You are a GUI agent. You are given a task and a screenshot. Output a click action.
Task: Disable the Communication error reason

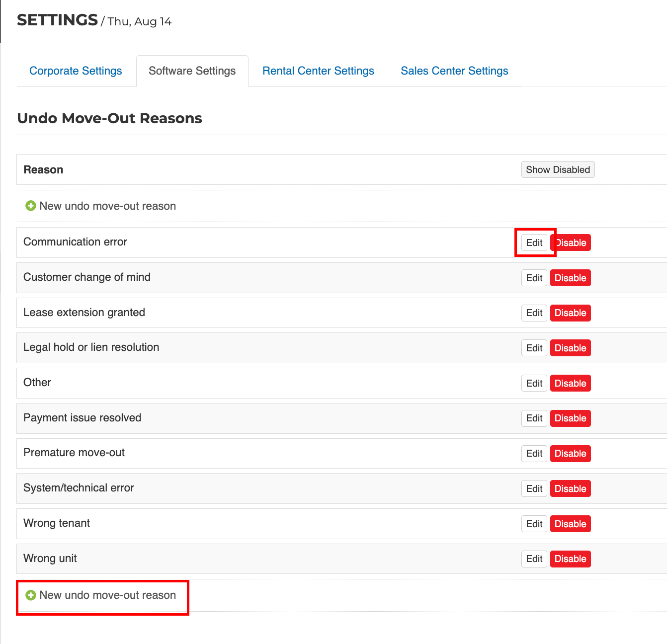click(572, 243)
